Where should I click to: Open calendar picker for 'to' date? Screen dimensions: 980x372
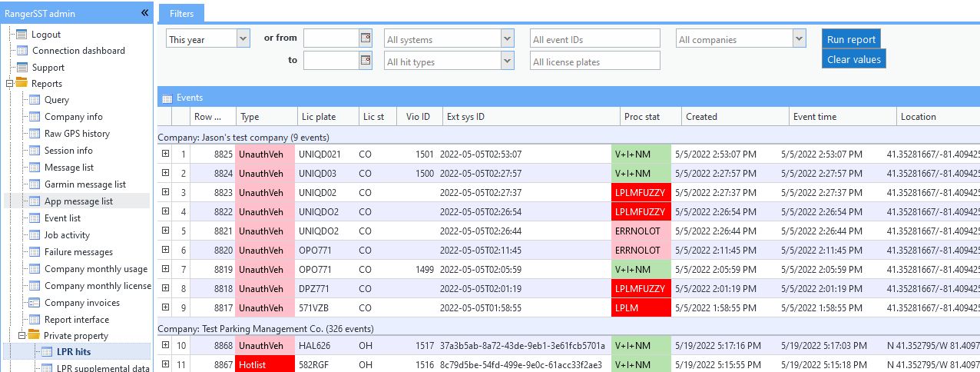tap(365, 61)
